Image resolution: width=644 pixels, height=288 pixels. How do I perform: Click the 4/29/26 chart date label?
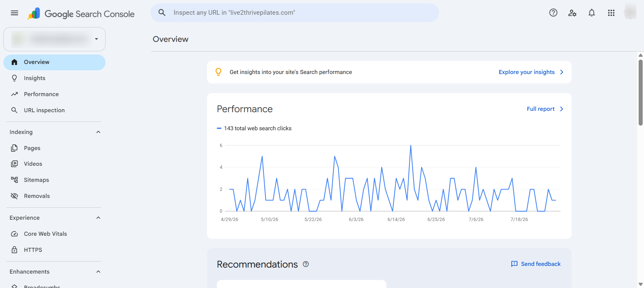point(230,219)
